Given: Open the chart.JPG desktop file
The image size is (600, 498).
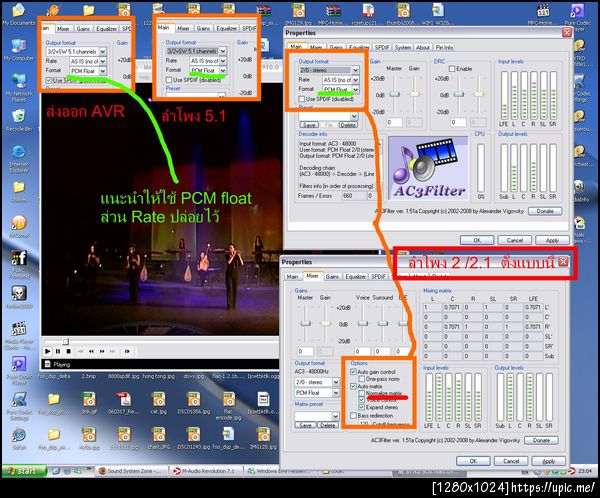Looking at the screenshot, I should (x=158, y=439).
